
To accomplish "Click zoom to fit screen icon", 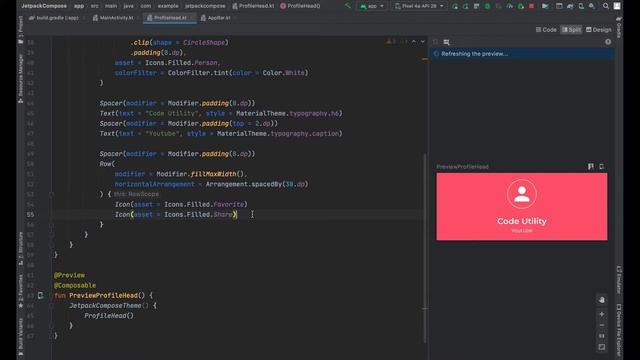I will (602, 347).
